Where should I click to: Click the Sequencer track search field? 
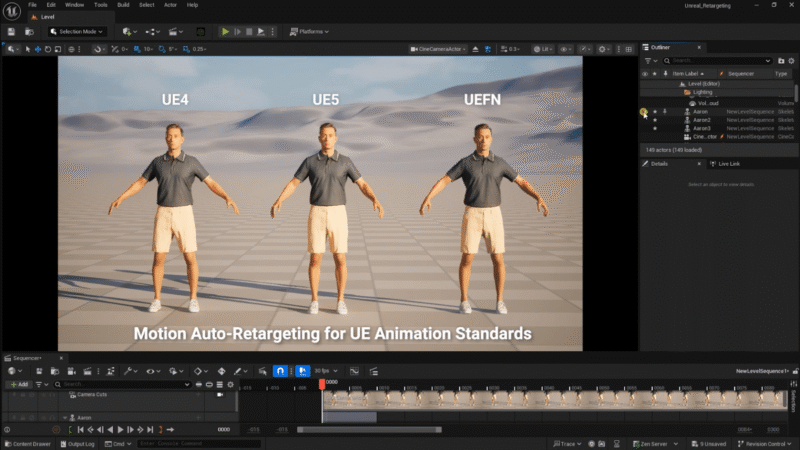point(122,384)
